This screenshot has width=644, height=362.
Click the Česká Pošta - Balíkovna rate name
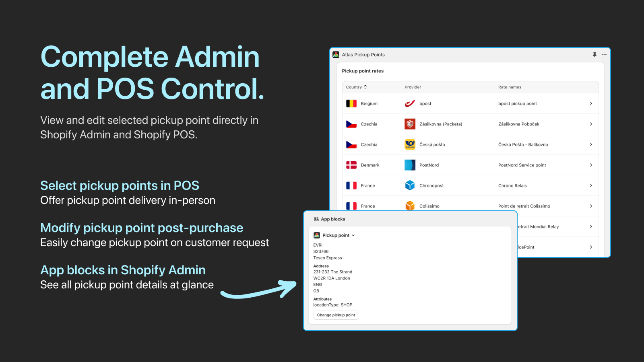coord(523,144)
